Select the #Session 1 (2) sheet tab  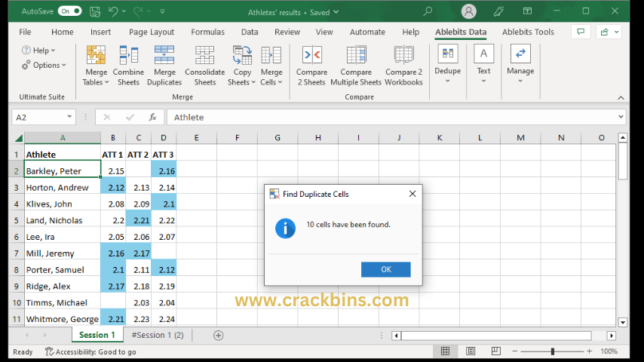(158, 336)
